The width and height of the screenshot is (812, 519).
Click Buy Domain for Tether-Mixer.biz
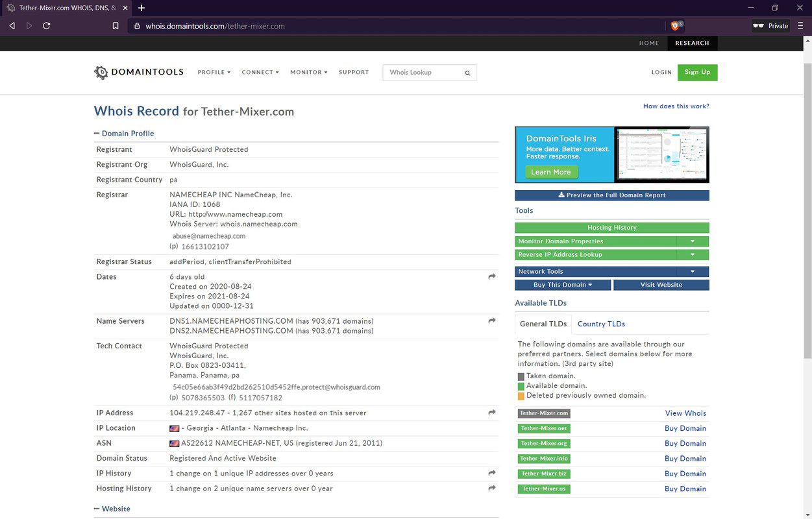coord(685,474)
